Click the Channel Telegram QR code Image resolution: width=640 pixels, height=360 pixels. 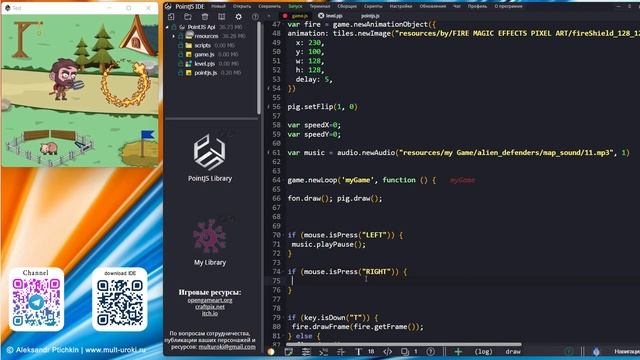coord(36,302)
